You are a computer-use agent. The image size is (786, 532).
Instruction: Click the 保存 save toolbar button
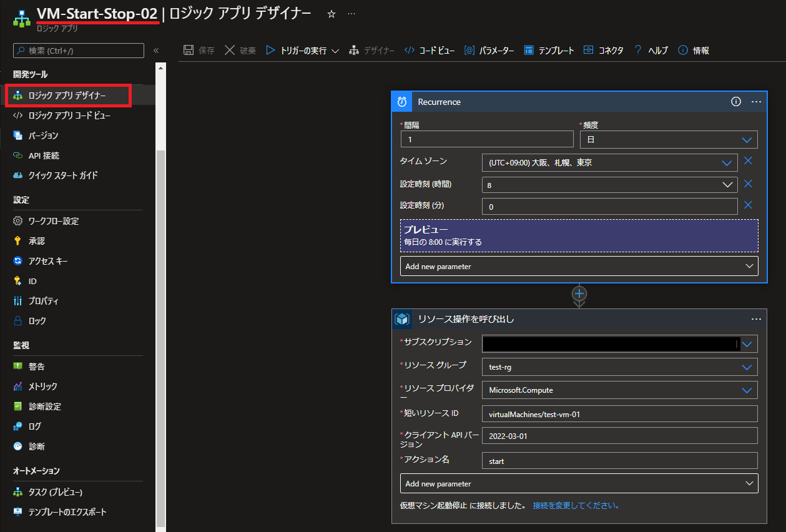pyautogui.click(x=199, y=51)
